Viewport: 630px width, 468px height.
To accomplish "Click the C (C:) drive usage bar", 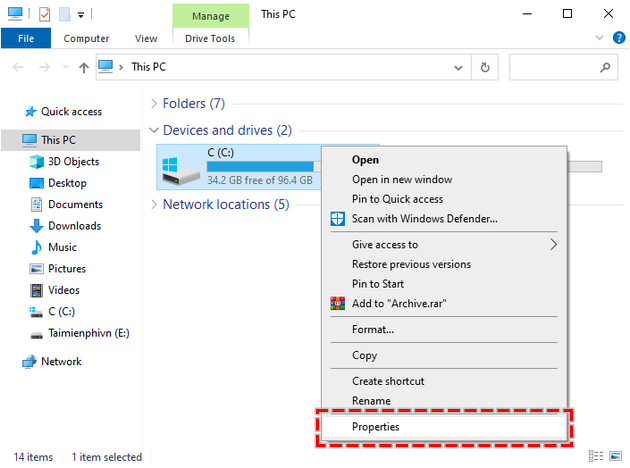I will [264, 166].
